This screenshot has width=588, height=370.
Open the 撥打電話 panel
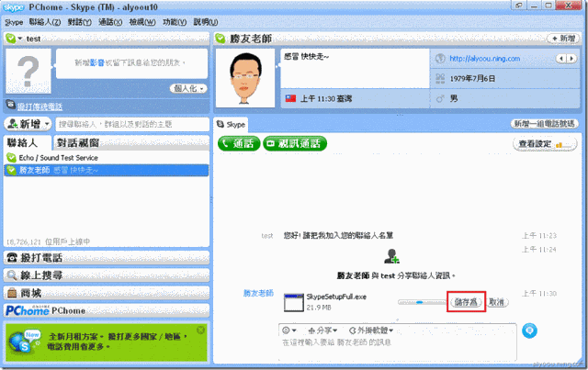click(107, 258)
